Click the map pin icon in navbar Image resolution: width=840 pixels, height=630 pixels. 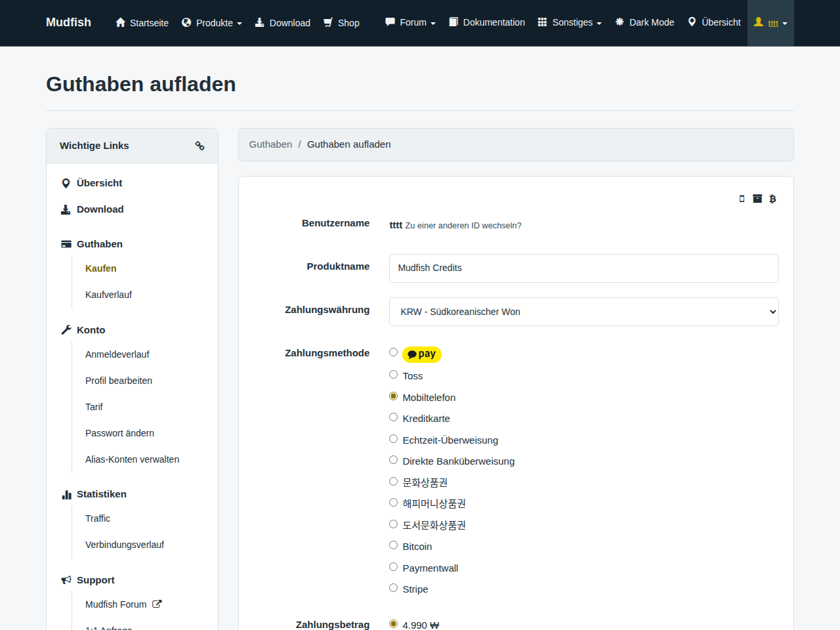692,22
